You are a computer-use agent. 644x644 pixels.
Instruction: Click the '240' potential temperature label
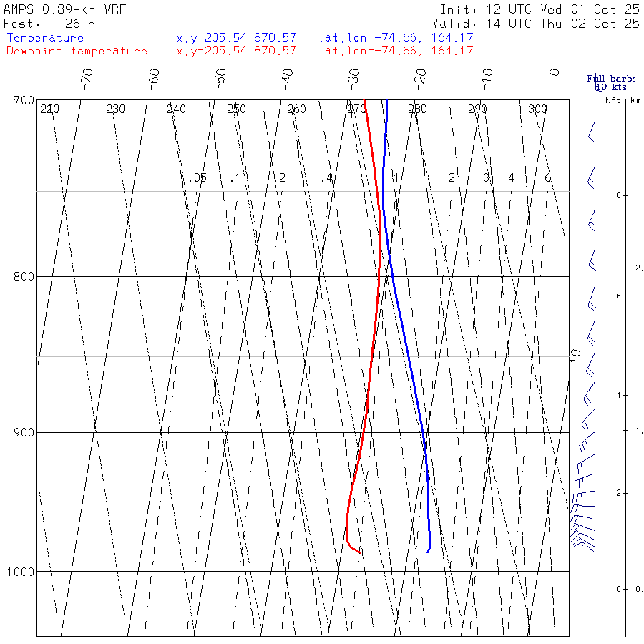[176, 109]
